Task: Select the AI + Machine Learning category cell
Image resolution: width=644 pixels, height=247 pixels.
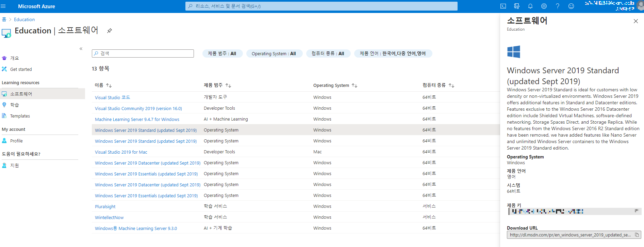Action: pyautogui.click(x=226, y=119)
